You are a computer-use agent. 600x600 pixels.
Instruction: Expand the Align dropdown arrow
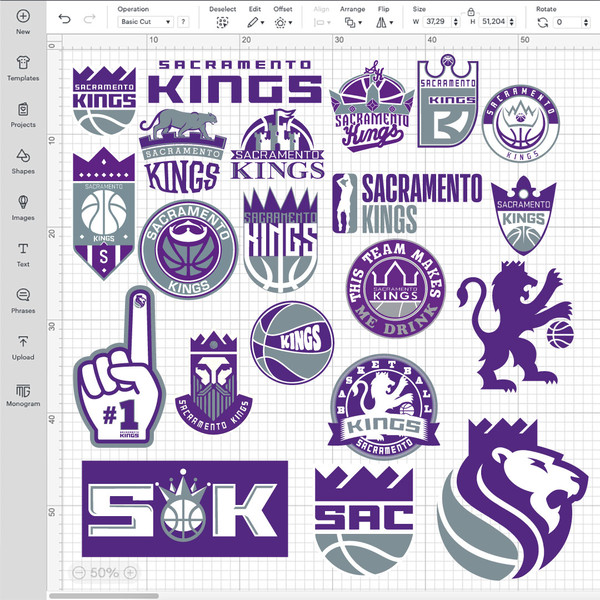click(x=329, y=23)
